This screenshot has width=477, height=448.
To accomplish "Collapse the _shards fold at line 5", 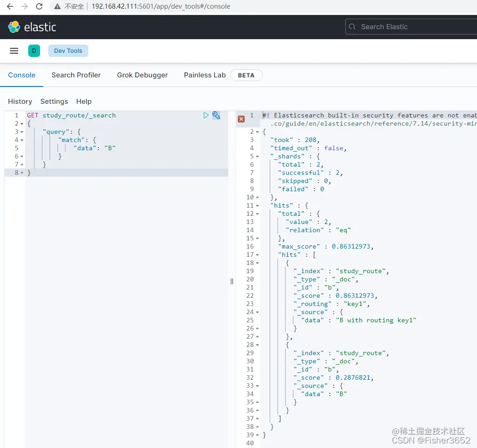I will pos(257,157).
